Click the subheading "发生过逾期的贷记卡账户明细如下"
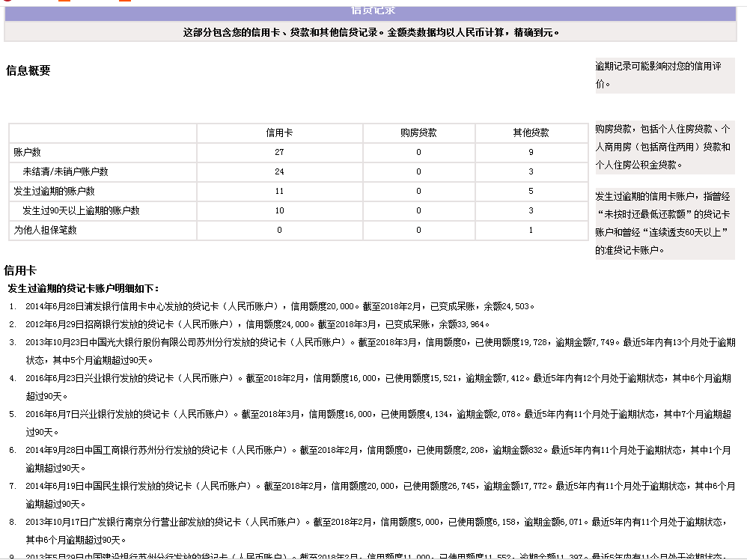The height and width of the screenshot is (560, 747). [x=83, y=288]
